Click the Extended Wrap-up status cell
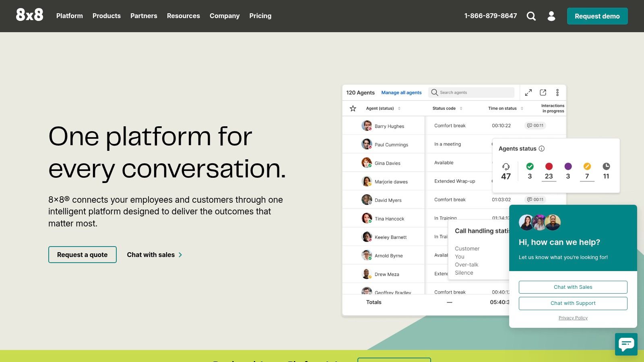644x362 pixels. (455, 181)
